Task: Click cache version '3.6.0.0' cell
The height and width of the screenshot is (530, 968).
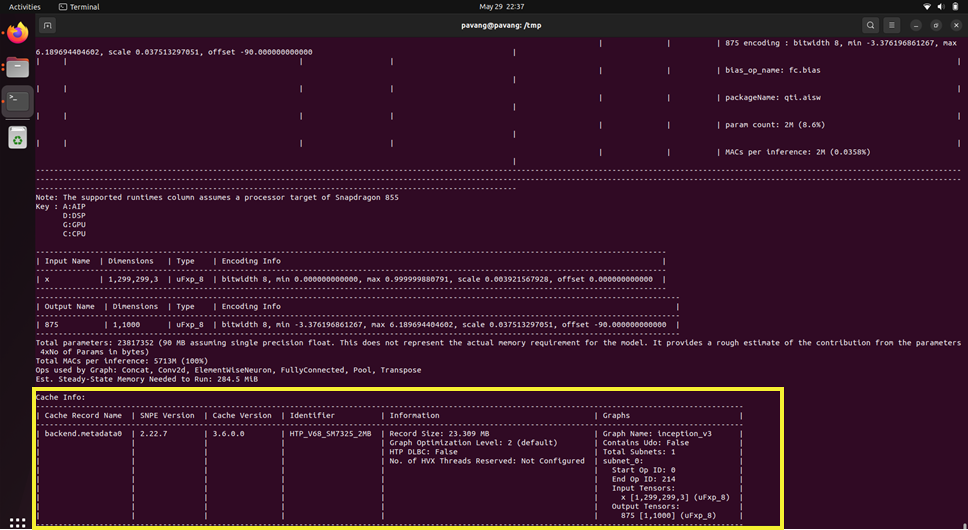Action: tap(228, 433)
